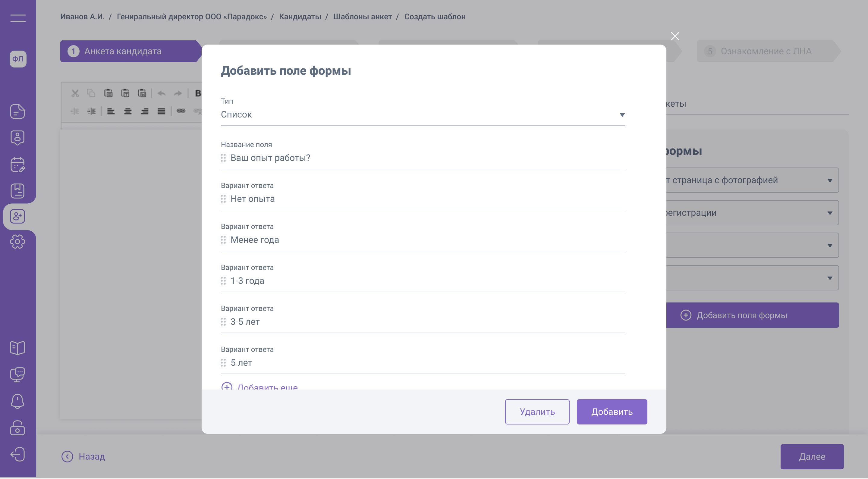The height and width of the screenshot is (479, 868).
Task: Open the settings gear in sidebar
Action: 17,242
